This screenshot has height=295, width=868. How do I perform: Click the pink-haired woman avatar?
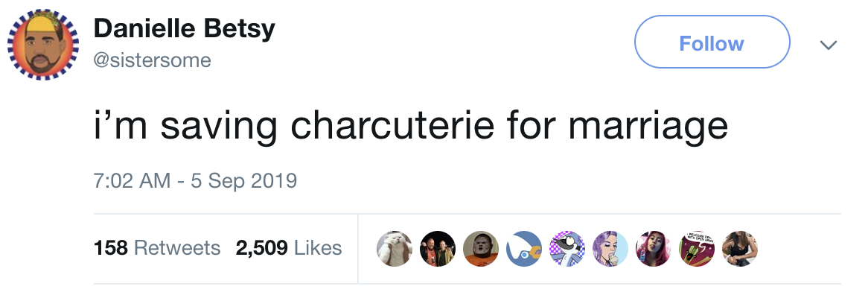653,249
